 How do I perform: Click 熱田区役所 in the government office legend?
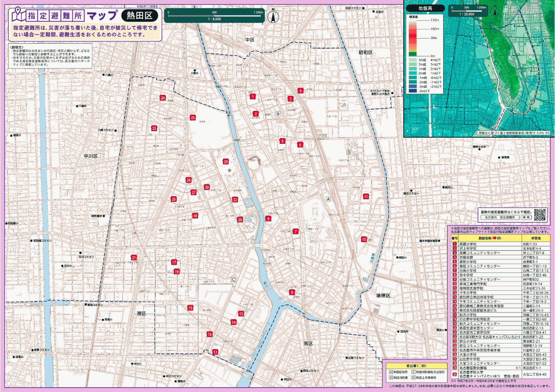pyautogui.click(x=401, y=372)
